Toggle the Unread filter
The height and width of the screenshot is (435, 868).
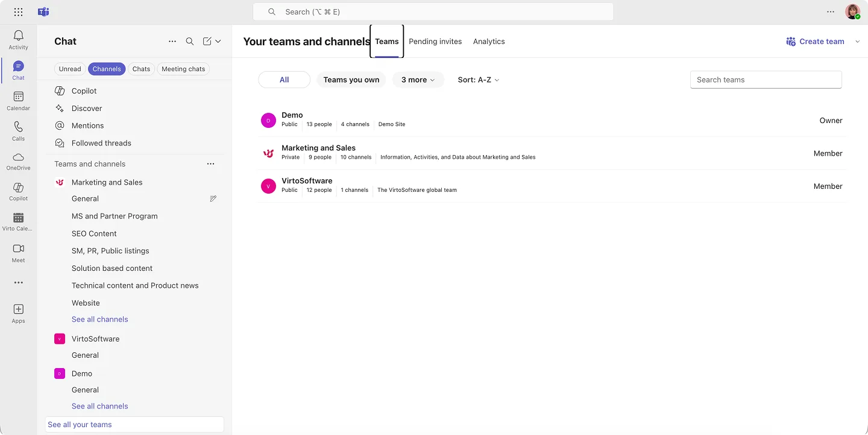point(69,69)
